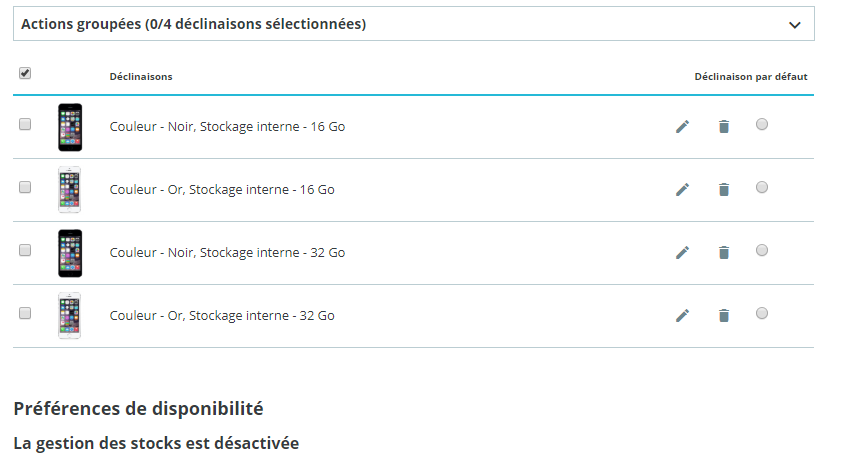Check the Noir 16 Go row checkbox
The image size is (842, 454).
25,124
